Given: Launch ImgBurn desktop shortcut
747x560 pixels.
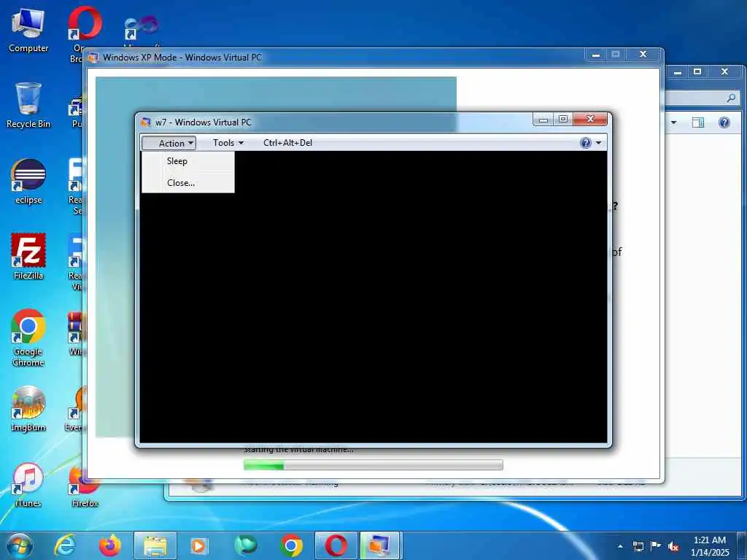Looking at the screenshot, I should coord(28,408).
